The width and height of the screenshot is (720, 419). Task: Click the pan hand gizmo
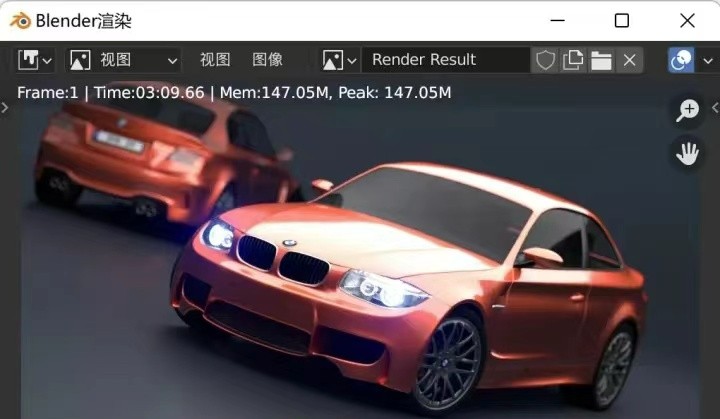point(687,154)
